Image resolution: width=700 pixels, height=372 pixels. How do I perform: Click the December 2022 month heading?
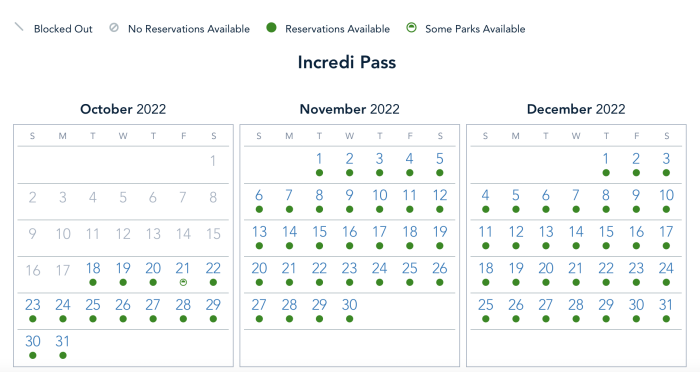coord(576,109)
